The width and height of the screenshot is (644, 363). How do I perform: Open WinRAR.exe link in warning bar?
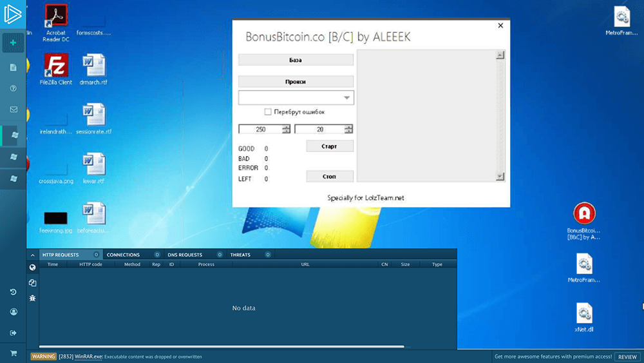88,357
